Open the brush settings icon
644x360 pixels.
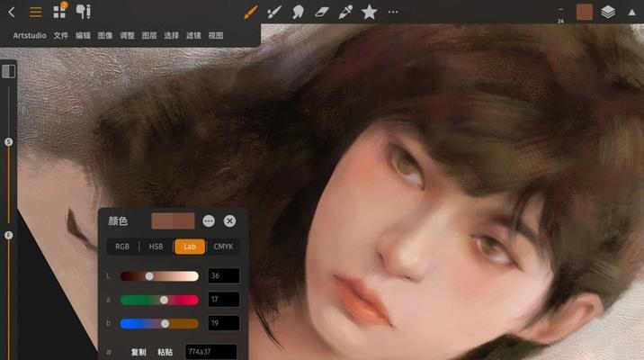(84, 12)
